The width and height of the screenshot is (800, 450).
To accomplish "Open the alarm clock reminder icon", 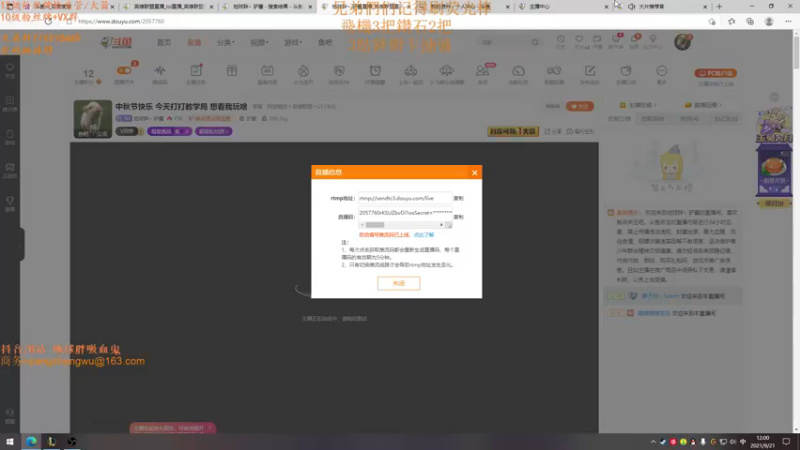I will pyautogui.click(x=375, y=71).
